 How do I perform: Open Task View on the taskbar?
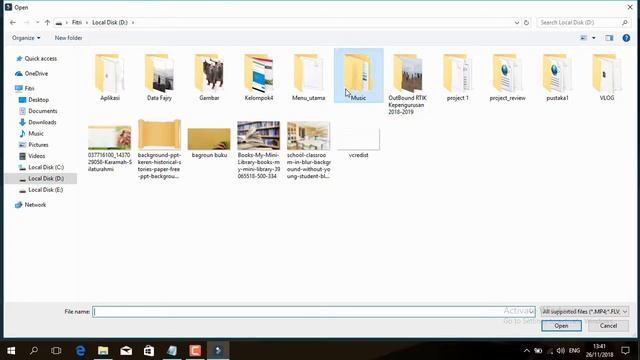56,351
